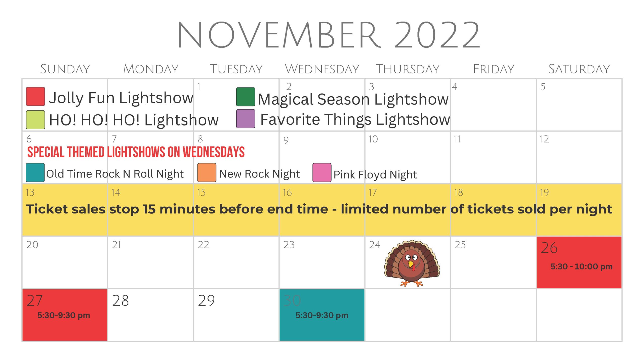Click the light green HO! HO! HO! swatch
Image resolution: width=644 pixels, height=362 pixels.
click(35, 120)
